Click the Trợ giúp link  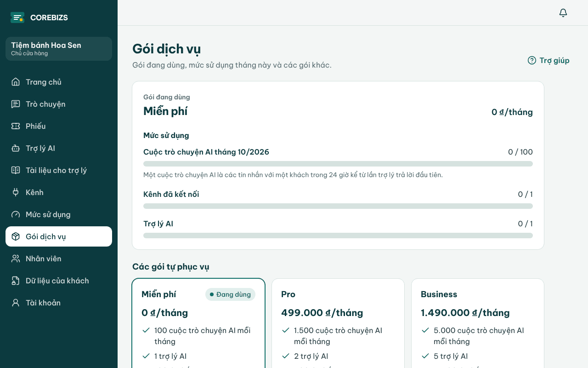click(548, 60)
